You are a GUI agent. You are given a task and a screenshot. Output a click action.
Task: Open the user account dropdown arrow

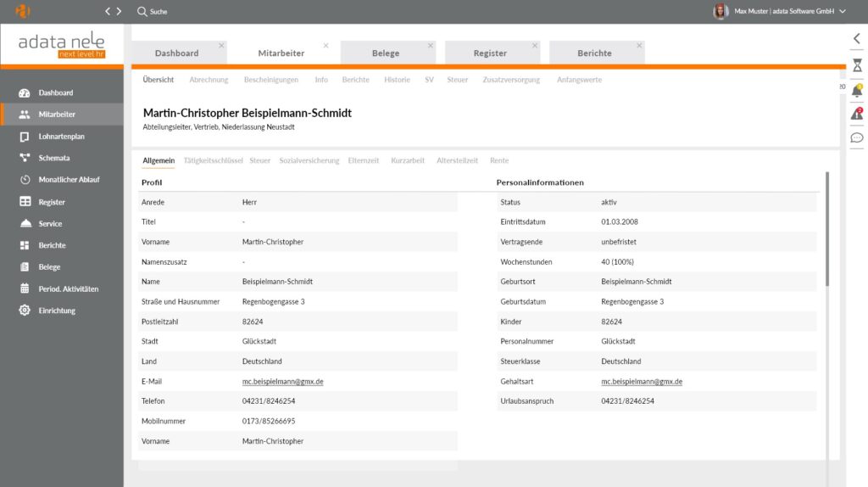click(x=843, y=11)
